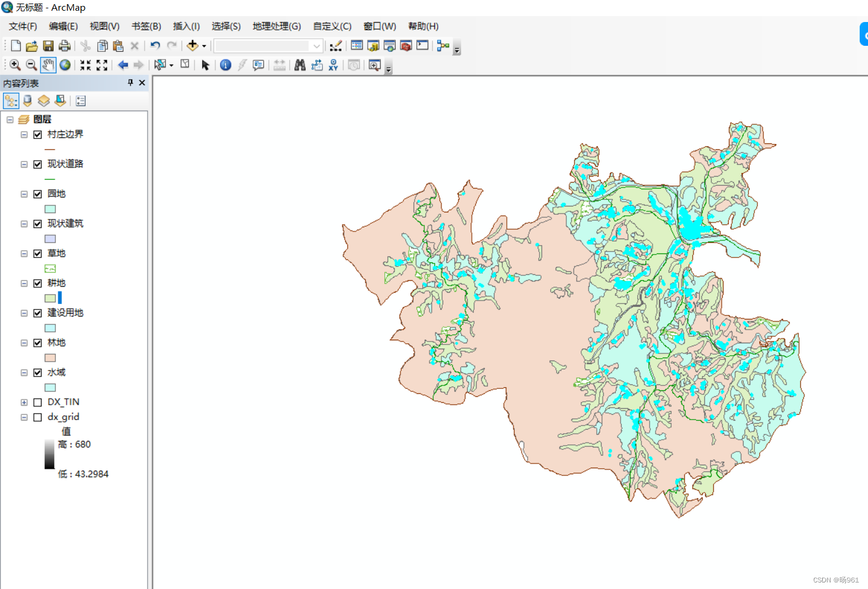The height and width of the screenshot is (589, 868).
Task: Uncheck the 村庄边界 layer
Action: [37, 134]
